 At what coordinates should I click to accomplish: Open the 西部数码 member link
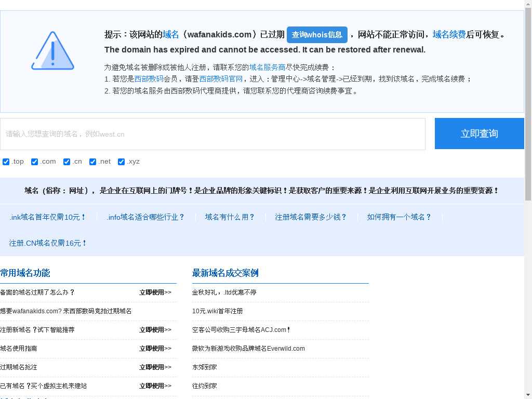pos(149,79)
